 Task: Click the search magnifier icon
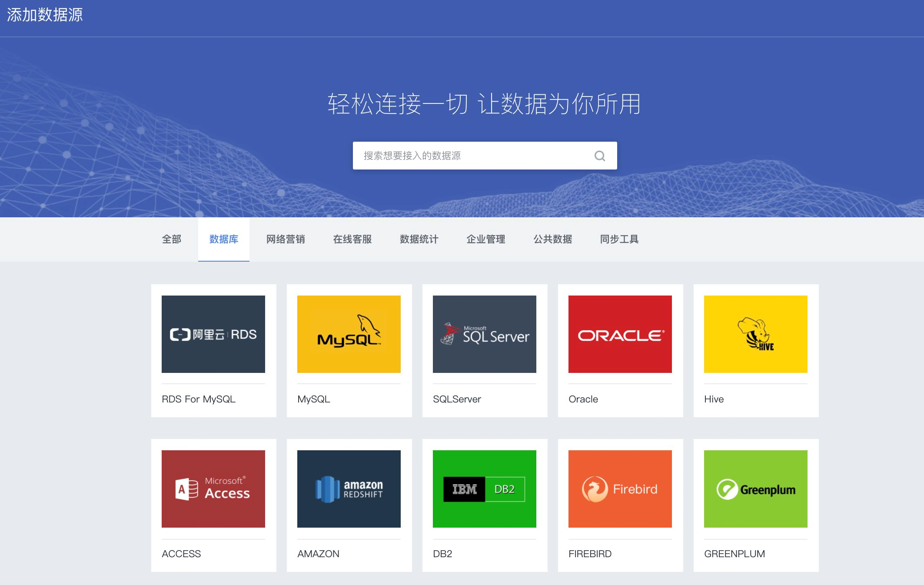600,156
